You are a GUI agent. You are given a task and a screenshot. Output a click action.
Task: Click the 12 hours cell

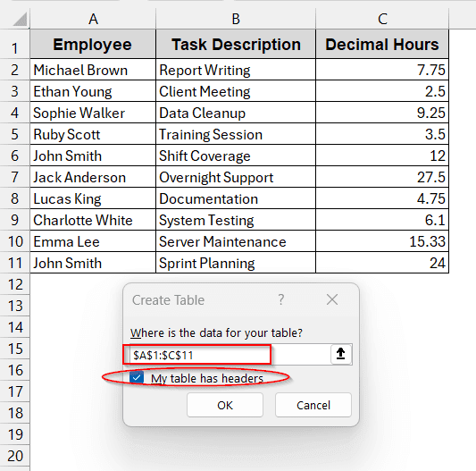click(x=382, y=156)
